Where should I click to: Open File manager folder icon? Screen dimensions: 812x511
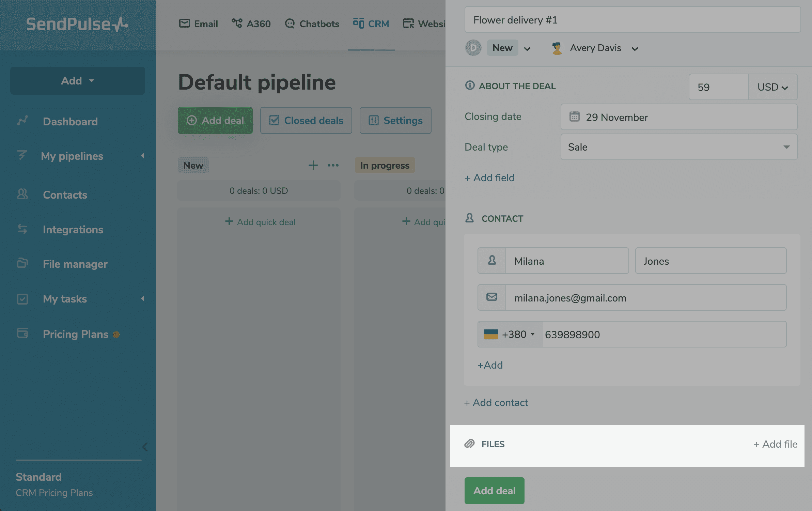pos(22,264)
